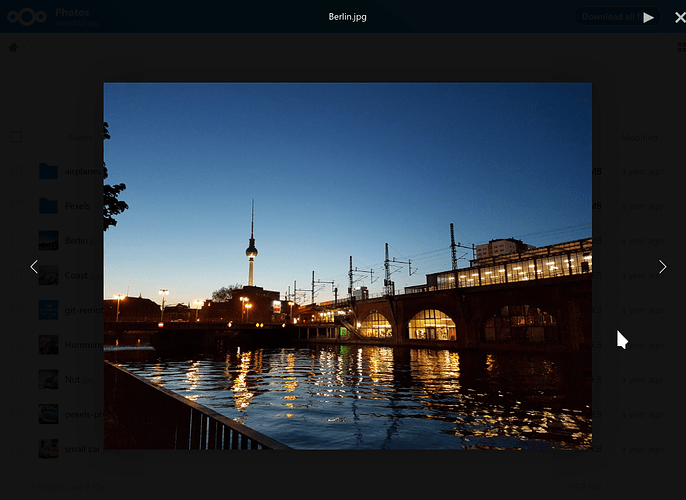Close the Berlin.jpg image viewer
This screenshot has width=686, height=500.
click(680, 17)
